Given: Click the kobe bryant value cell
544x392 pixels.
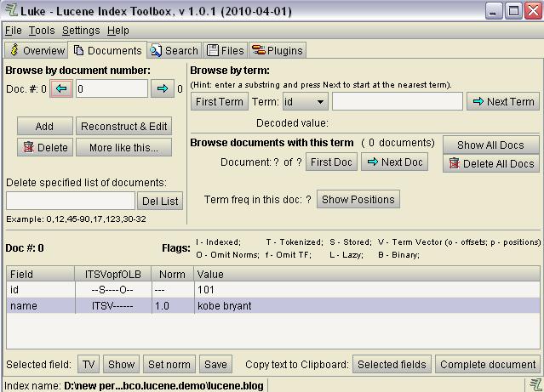Looking at the screenshot, I should (367, 306).
